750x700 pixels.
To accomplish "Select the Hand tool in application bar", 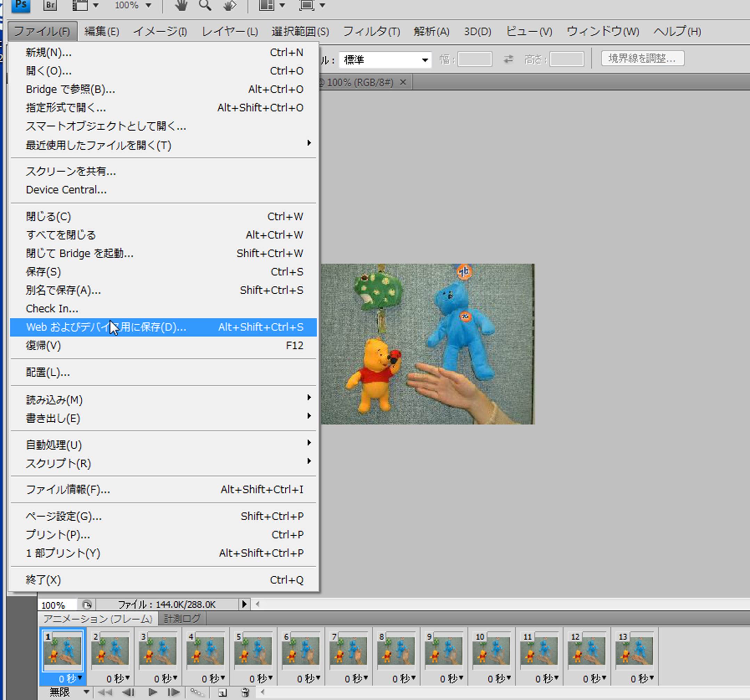I will pos(181,5).
